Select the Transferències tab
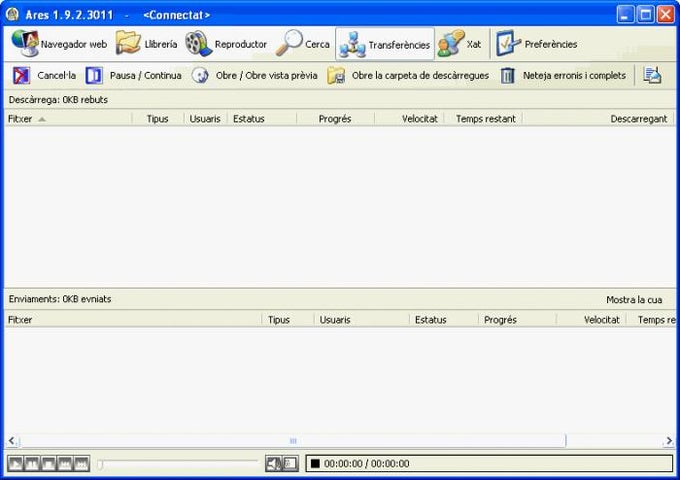The image size is (680, 480). click(385, 44)
